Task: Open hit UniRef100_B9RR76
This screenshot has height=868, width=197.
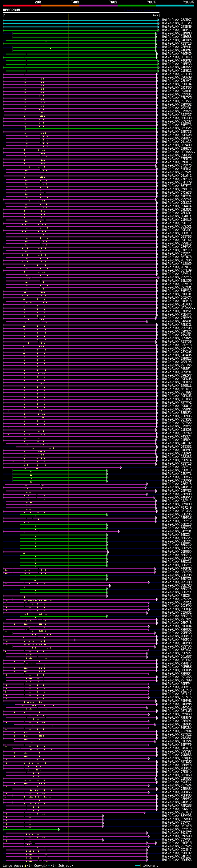Action: coord(177,148)
